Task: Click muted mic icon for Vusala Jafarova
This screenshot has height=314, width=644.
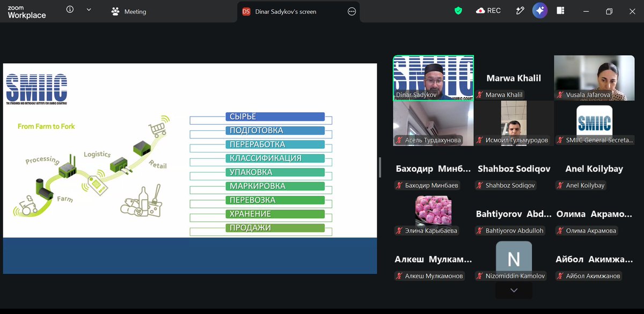Action: [x=560, y=95]
